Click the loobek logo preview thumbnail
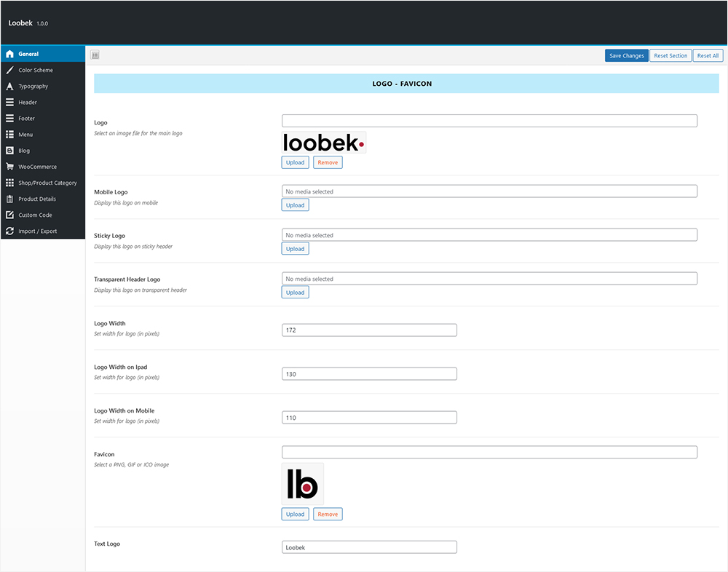The height and width of the screenshot is (572, 728). pyautogui.click(x=324, y=143)
